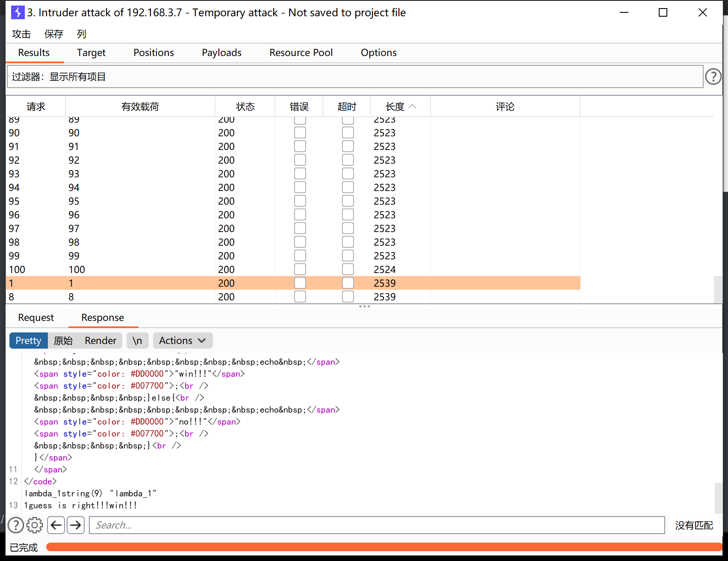Select the Pretty view button
Screen dimensions: 728x561
click(29, 341)
